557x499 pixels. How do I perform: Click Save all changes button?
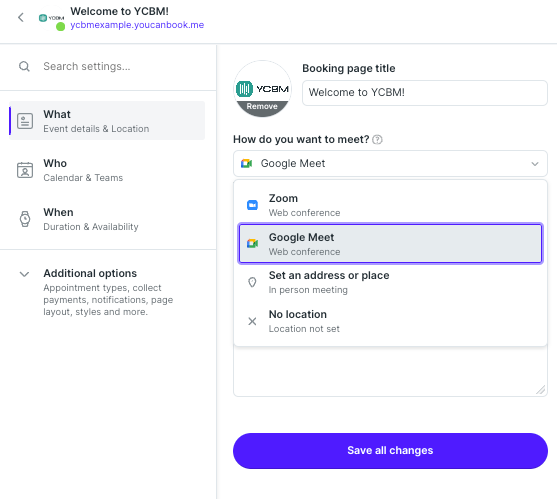coord(390,451)
